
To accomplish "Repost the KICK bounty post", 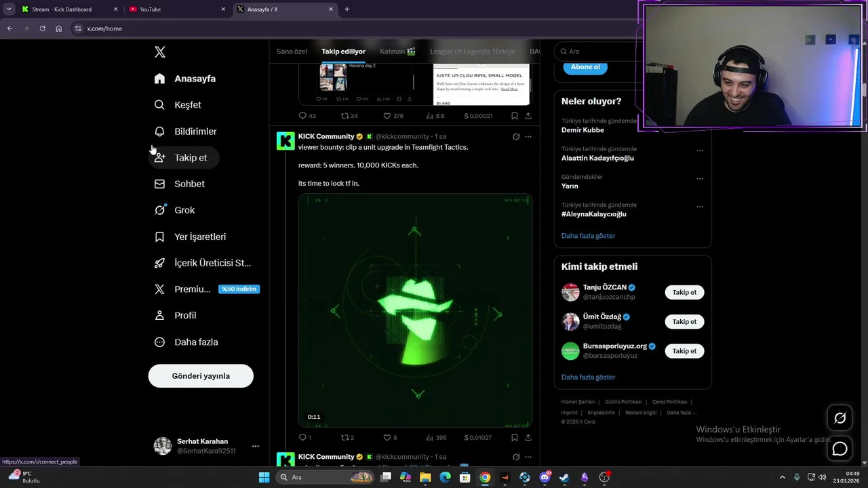I will tap(347, 438).
